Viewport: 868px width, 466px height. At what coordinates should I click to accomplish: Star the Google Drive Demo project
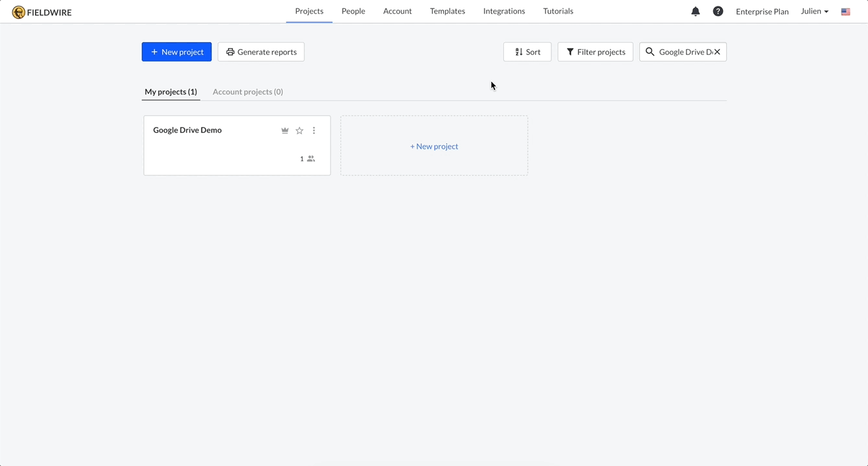coord(299,130)
